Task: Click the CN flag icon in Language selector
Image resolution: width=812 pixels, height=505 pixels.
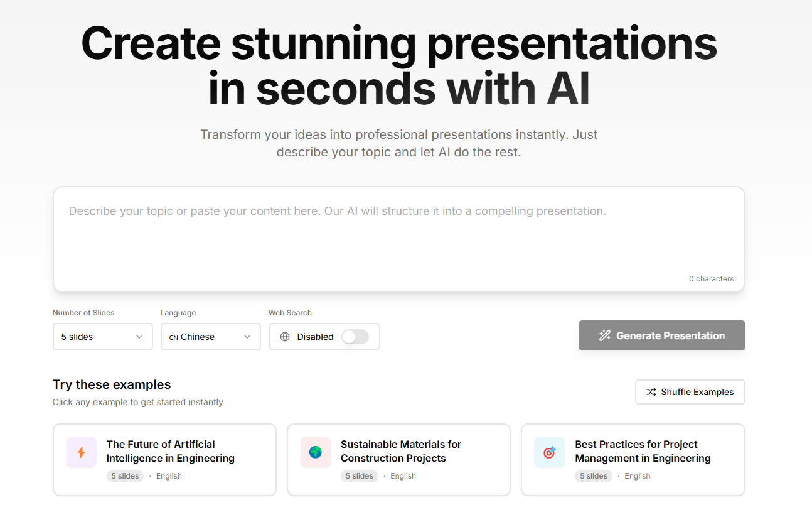Action: pyautogui.click(x=174, y=337)
